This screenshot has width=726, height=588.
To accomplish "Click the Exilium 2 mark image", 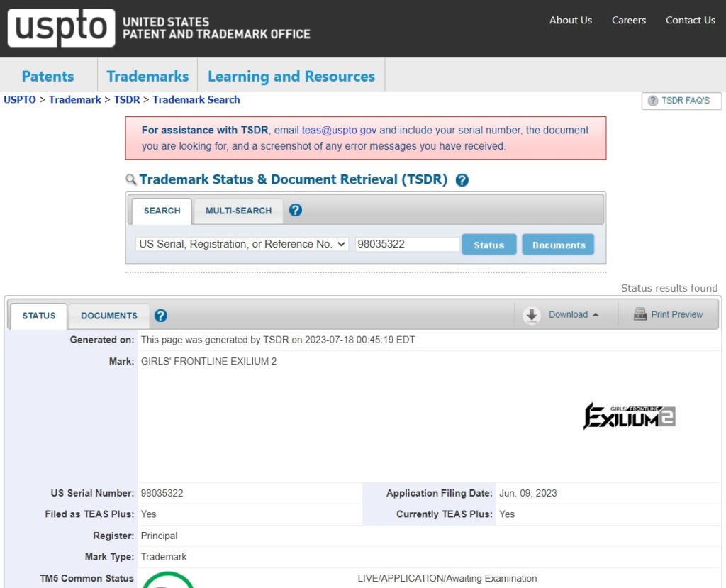I will 629,416.
